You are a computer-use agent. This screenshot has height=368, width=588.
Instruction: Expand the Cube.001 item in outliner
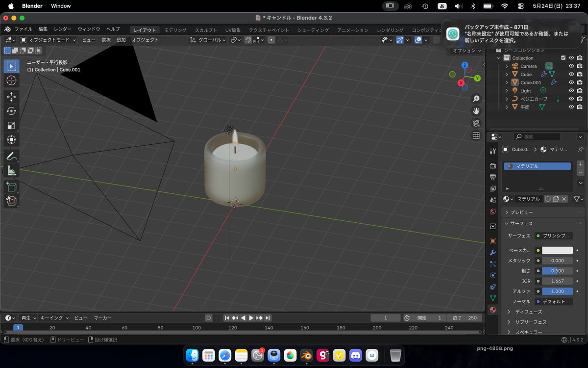pyautogui.click(x=507, y=82)
